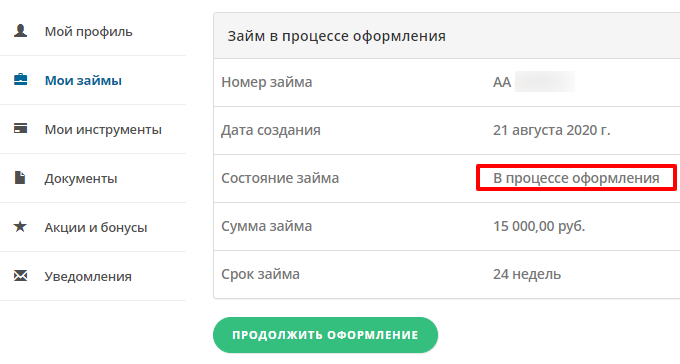Viewport: 680px width, 364px height.
Task: Select Мои займы in the sidebar
Action: pos(83,80)
